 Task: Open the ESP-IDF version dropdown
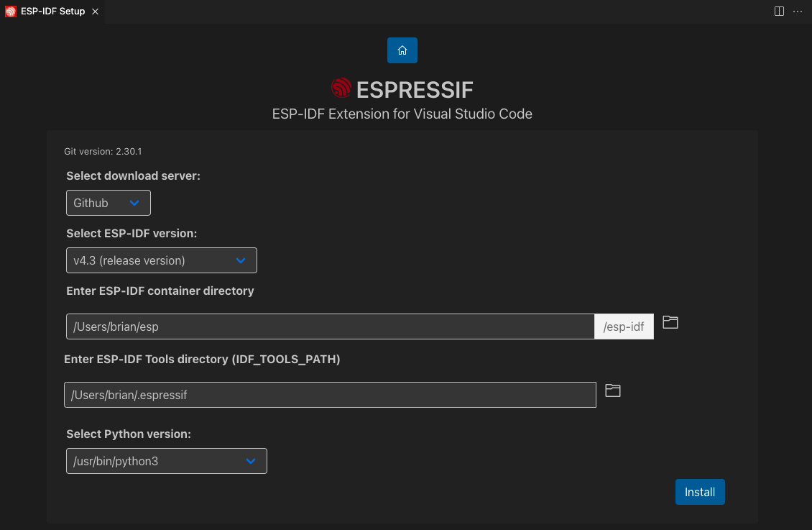(x=161, y=260)
